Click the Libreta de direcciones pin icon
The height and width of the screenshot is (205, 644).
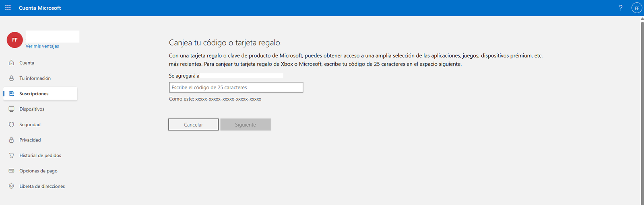point(11,187)
